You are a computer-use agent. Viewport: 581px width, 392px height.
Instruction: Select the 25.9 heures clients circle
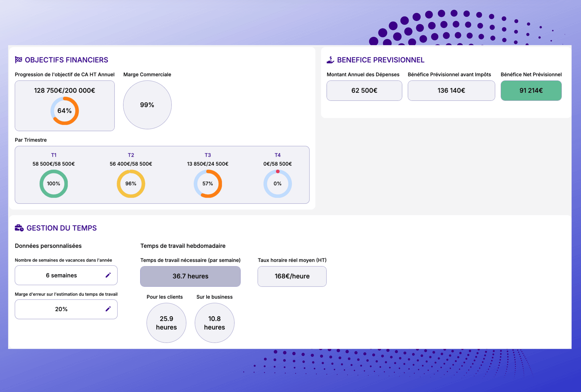pyautogui.click(x=166, y=323)
